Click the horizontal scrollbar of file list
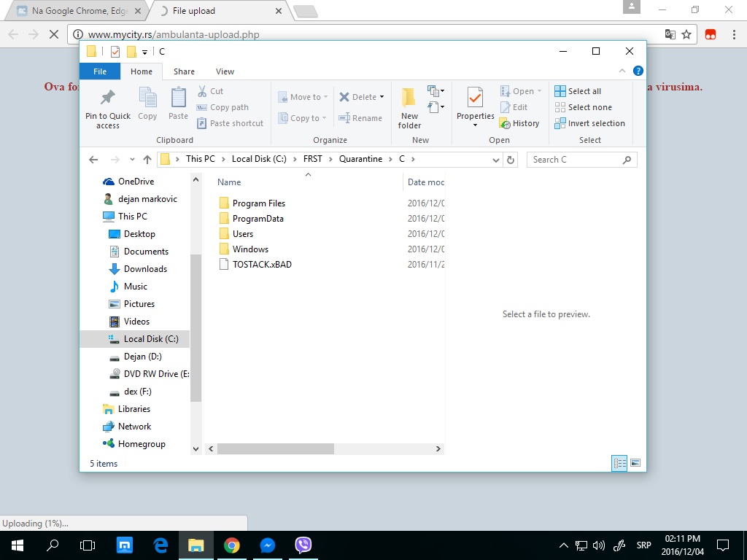This screenshot has height=560, width=747. coord(275,449)
